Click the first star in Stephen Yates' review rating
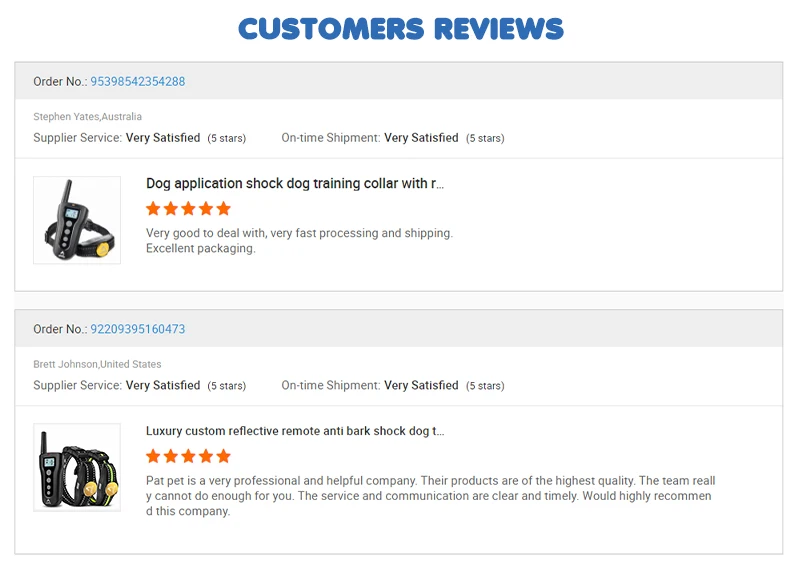The width and height of the screenshot is (800, 574). pyautogui.click(x=153, y=209)
